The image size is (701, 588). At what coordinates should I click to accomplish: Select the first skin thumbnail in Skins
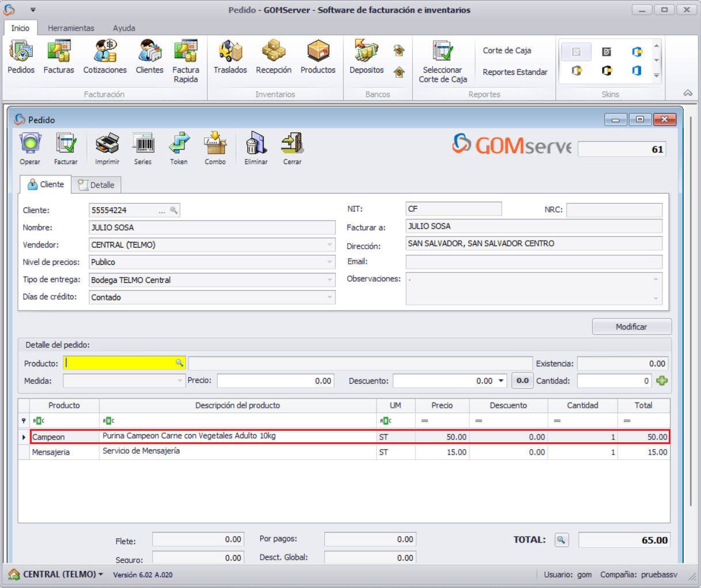pos(576,52)
